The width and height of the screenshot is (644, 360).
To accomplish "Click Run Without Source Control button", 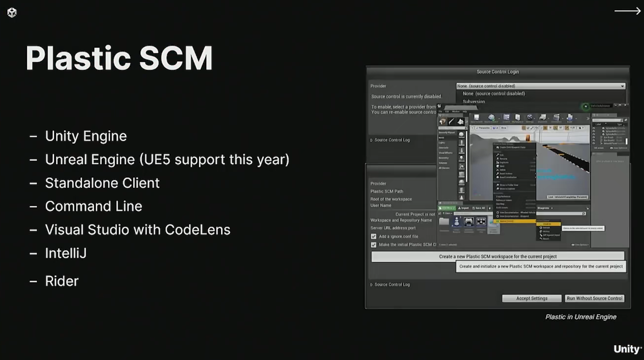I will tap(594, 298).
